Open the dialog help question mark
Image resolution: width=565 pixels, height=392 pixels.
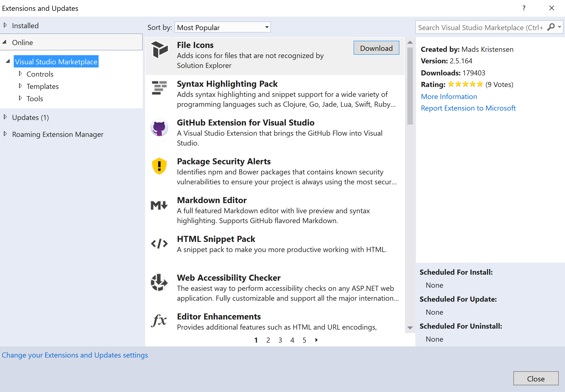(524, 8)
